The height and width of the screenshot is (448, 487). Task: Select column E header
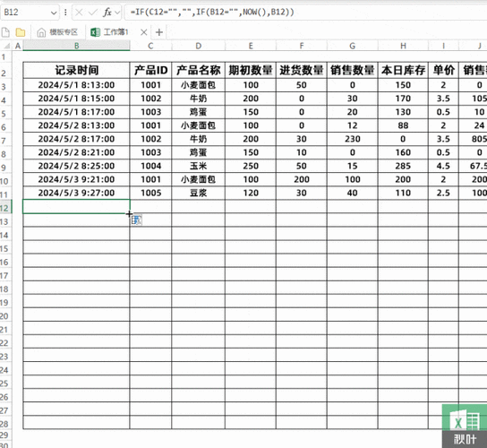[x=251, y=46]
